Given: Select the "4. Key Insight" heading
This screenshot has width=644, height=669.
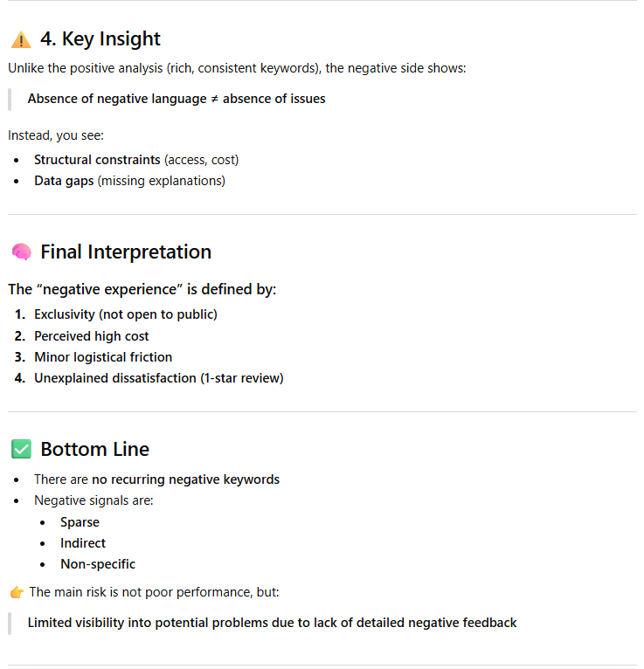Looking at the screenshot, I should 100,39.
